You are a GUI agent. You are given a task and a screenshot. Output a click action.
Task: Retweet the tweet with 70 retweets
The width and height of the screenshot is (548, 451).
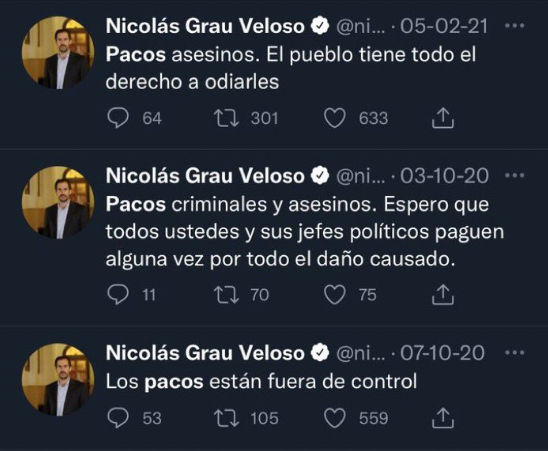click(x=226, y=295)
